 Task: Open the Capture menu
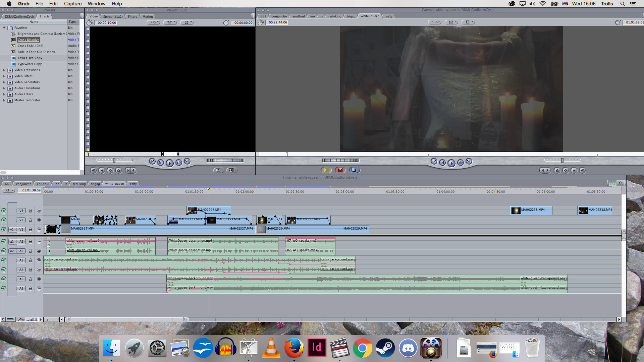(73, 4)
